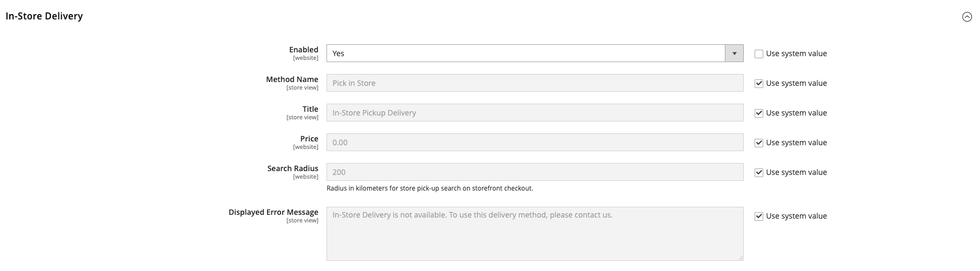Uncheck Use system value for Displayed Error Message
The width and height of the screenshot is (980, 271).
coord(759,216)
